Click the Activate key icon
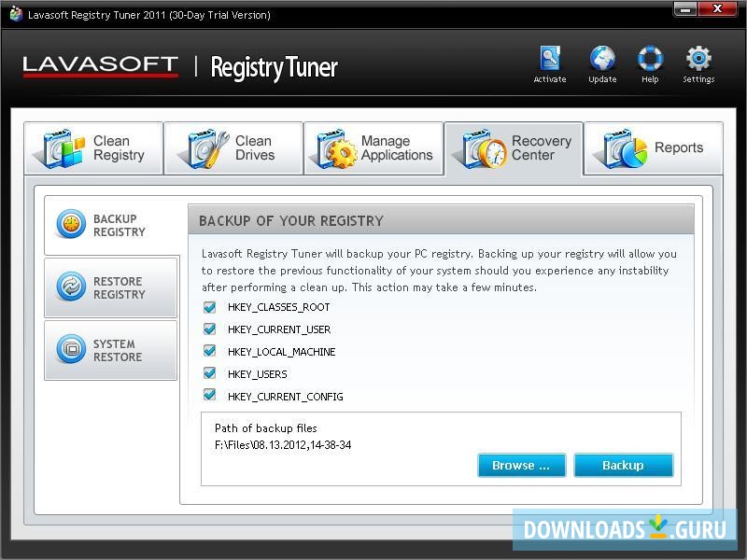Screen dimensions: 747x560 [550, 58]
